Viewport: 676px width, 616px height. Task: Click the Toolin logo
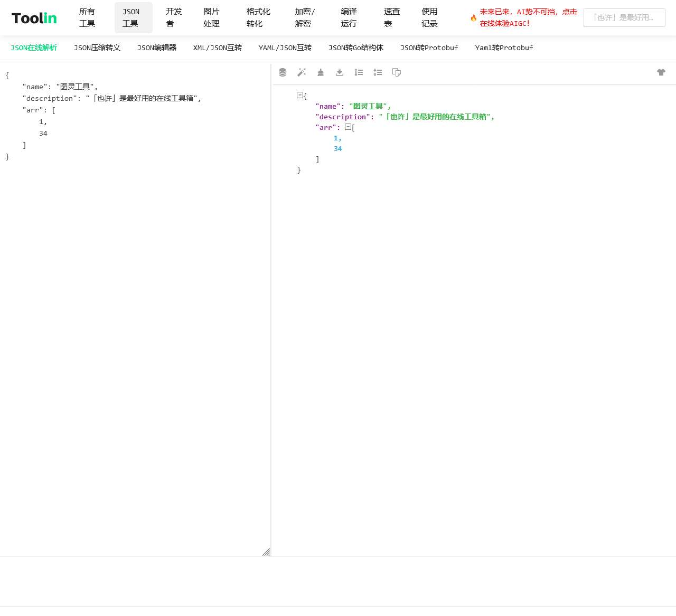pyautogui.click(x=34, y=18)
